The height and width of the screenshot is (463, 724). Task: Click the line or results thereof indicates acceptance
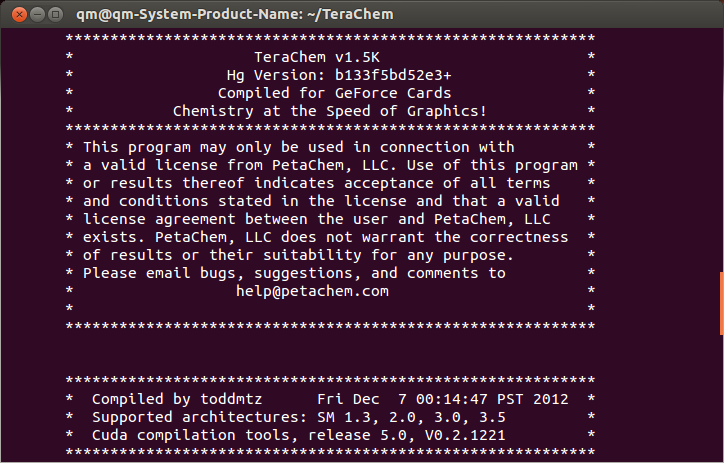tap(317, 183)
